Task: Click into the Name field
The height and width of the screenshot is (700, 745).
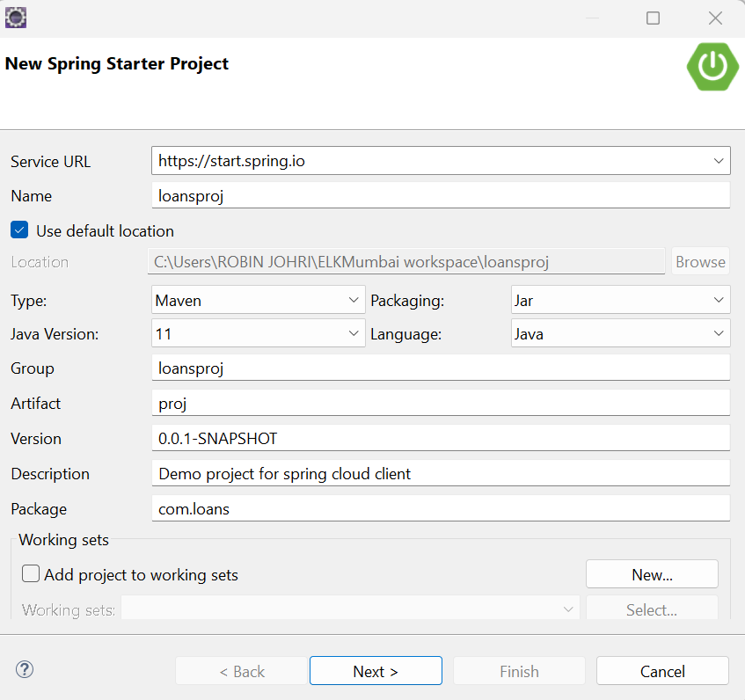Action: 440,196
